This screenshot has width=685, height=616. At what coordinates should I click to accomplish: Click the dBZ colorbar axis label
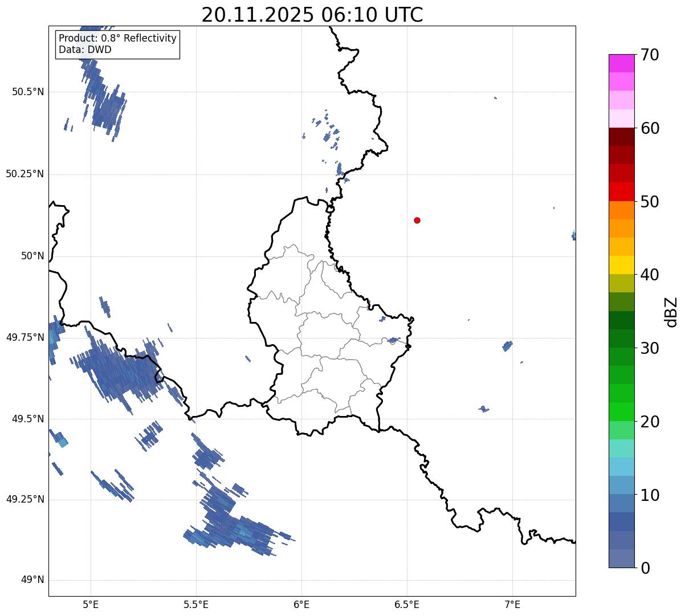click(x=671, y=312)
